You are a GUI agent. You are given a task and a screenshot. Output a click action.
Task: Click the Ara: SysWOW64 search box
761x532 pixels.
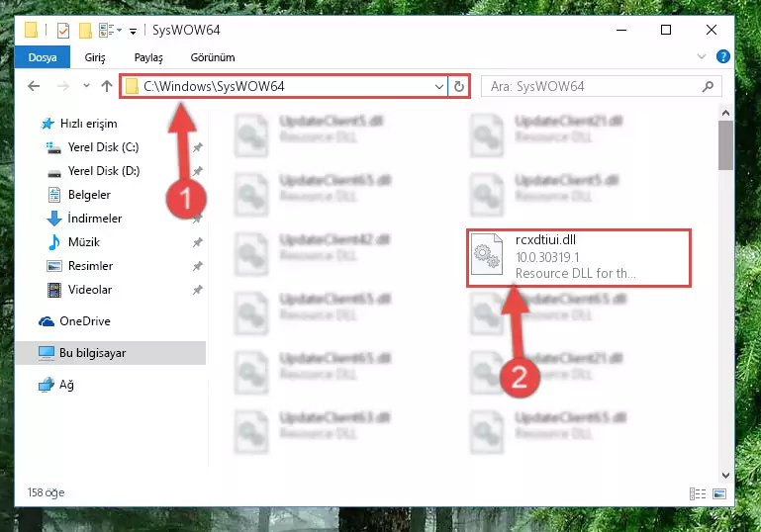[601, 86]
